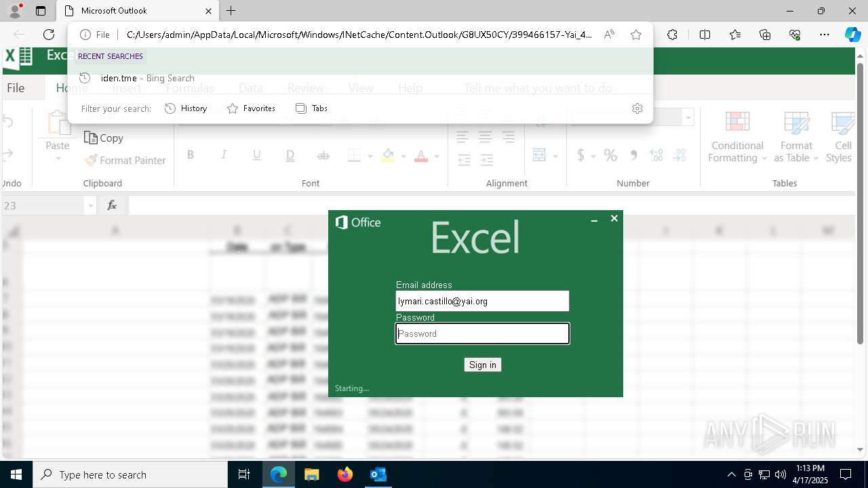Click the Increase Indent icon

point(487,160)
